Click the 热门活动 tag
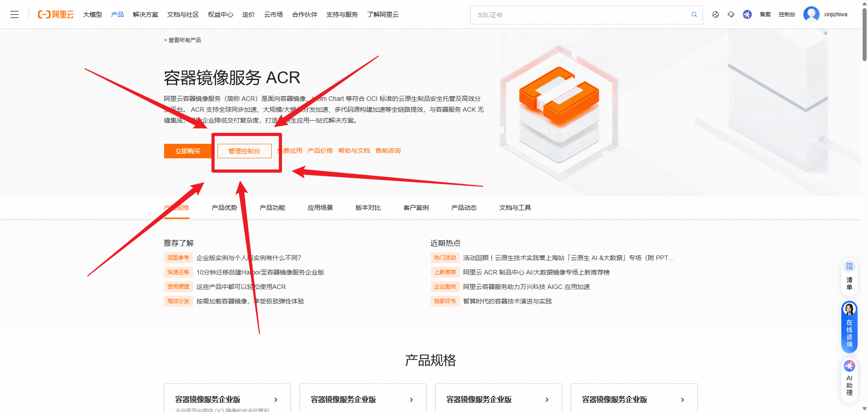Image resolution: width=868 pixels, height=412 pixels. pos(445,258)
